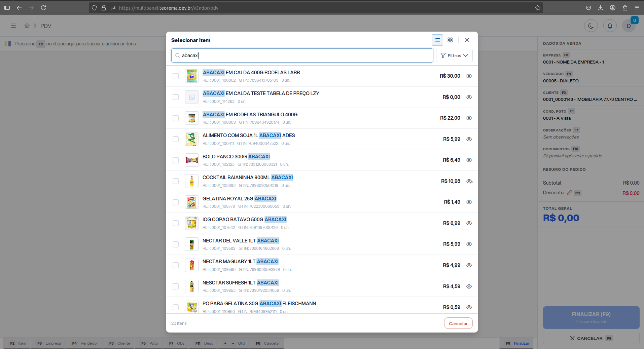Click Cancelar button in item dialog
The width and height of the screenshot is (644, 349).
pyautogui.click(x=458, y=323)
